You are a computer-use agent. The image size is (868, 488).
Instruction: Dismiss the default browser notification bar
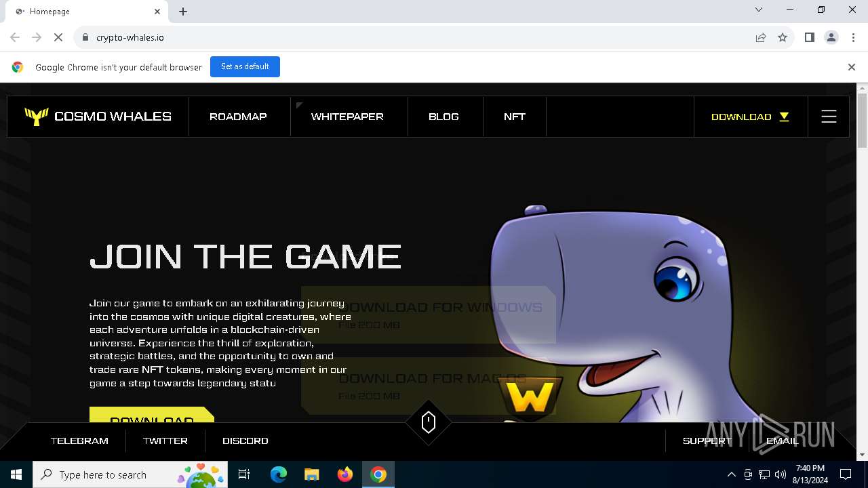(851, 67)
